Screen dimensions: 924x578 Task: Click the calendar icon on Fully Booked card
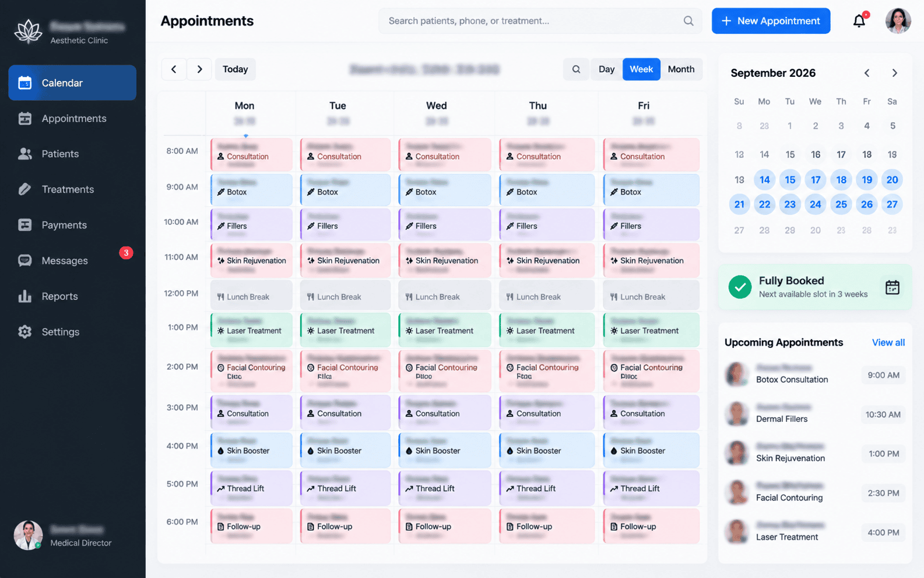pos(893,287)
